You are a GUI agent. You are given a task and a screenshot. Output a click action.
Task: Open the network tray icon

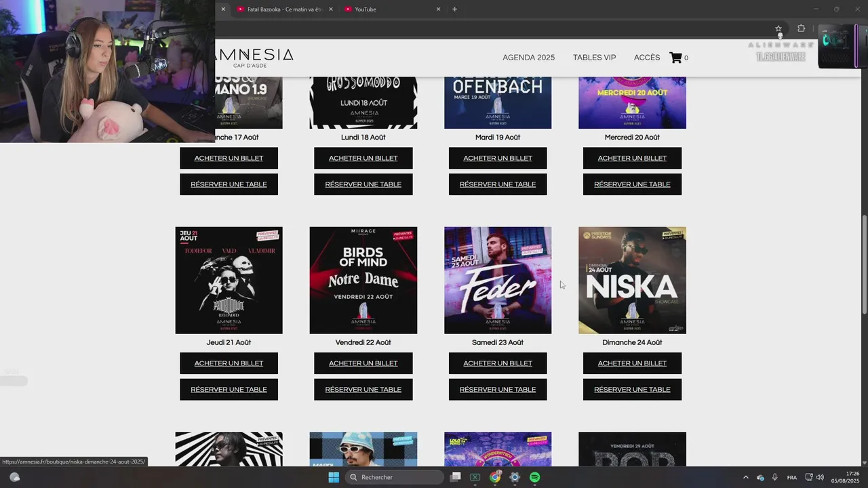pos(808,477)
